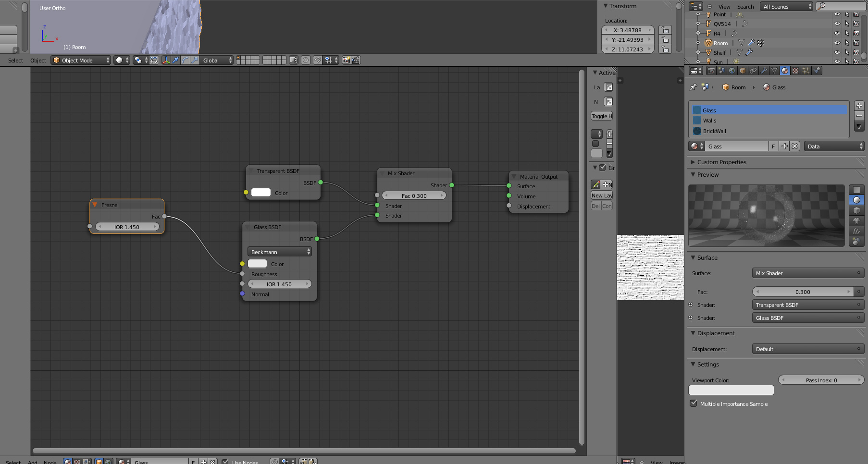Open Physics properties tab
Screen dimensions: 868x464
(817, 71)
